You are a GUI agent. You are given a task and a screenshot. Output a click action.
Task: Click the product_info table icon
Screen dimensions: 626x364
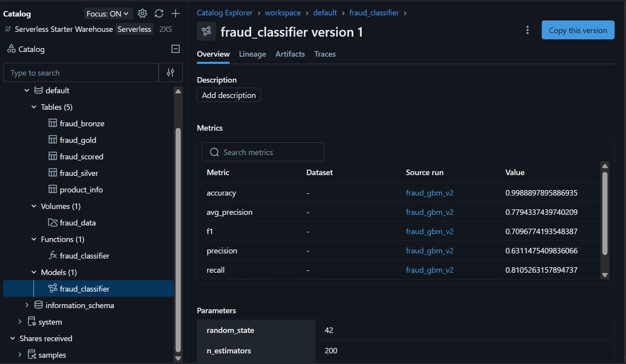point(53,189)
